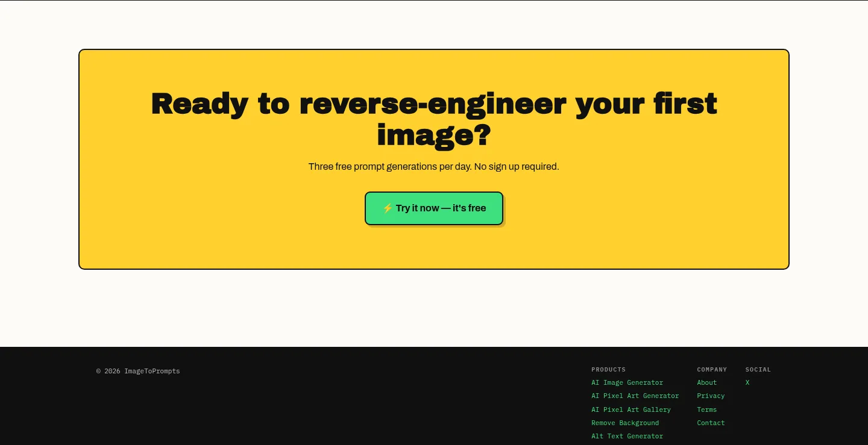
Task: Click the PRODUCTS footer heading
Action: click(x=608, y=369)
